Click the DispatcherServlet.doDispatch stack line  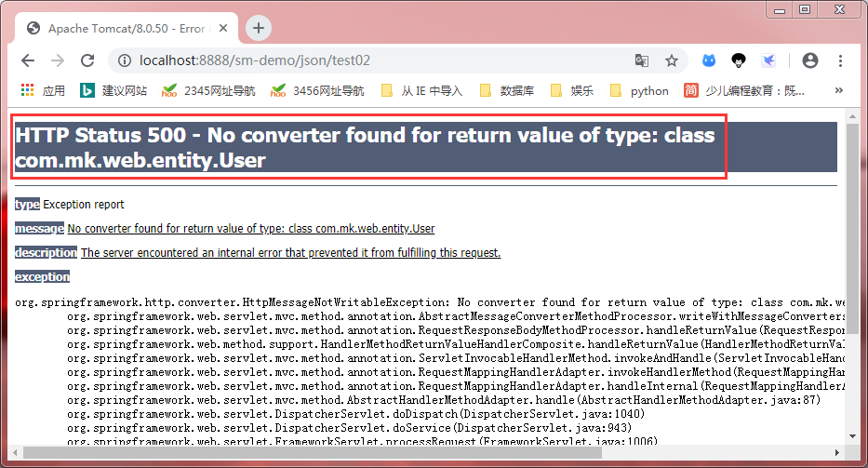[356, 414]
